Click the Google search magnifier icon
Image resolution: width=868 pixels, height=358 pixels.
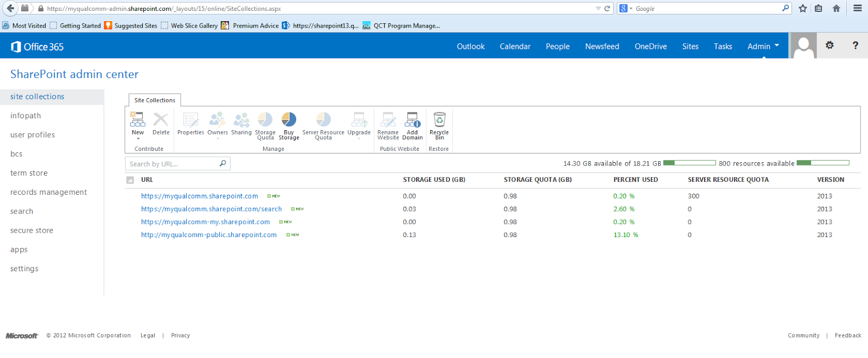(786, 8)
